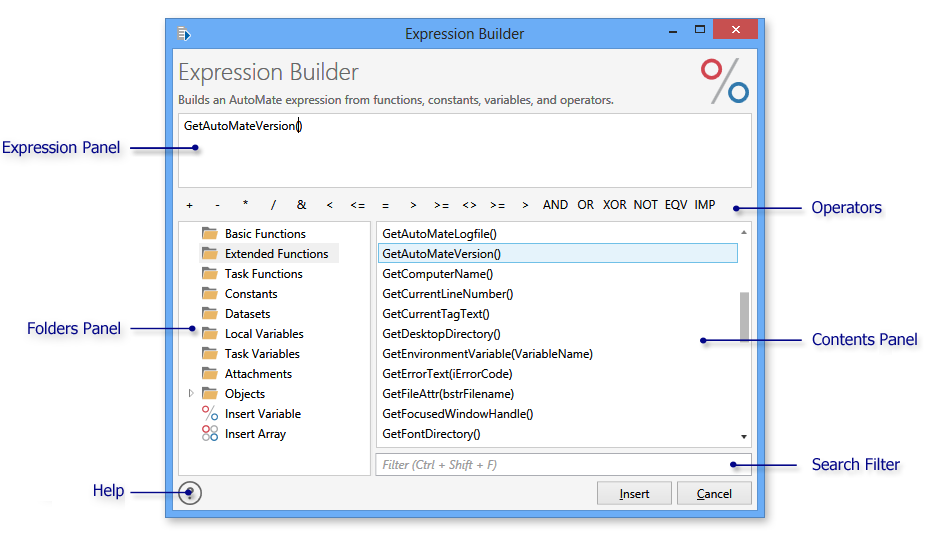Image resolution: width=930 pixels, height=535 pixels.
Task: Insert the AND operator
Action: [x=555, y=205]
